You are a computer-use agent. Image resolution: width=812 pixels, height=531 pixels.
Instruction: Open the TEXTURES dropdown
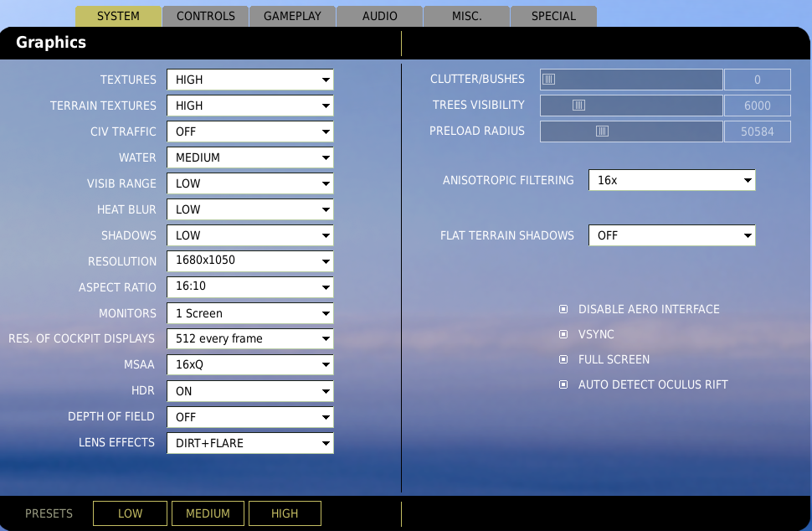coord(250,80)
